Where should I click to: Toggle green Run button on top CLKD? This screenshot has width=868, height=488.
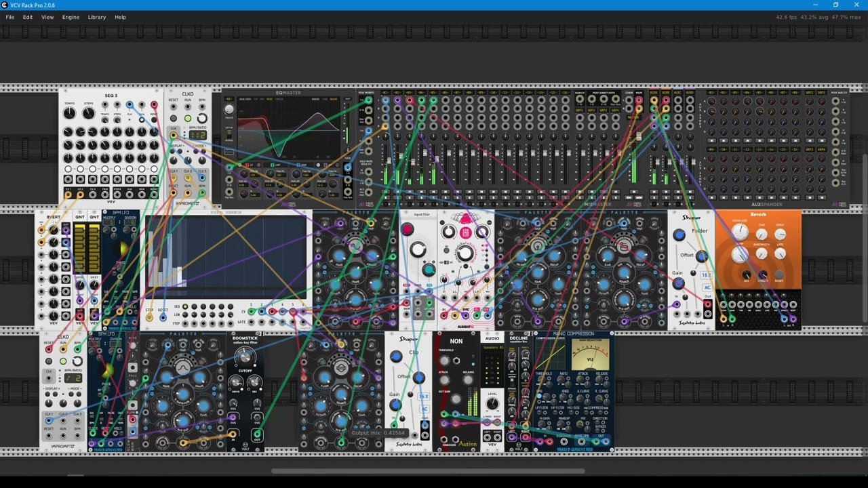188,119
